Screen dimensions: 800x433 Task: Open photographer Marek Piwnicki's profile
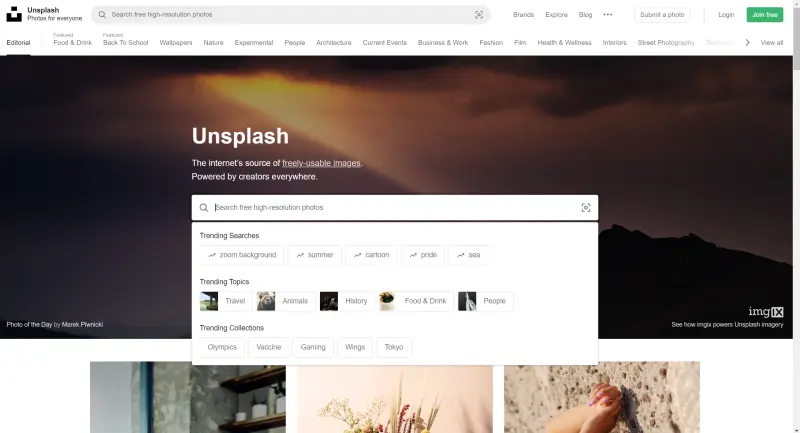[82, 324]
